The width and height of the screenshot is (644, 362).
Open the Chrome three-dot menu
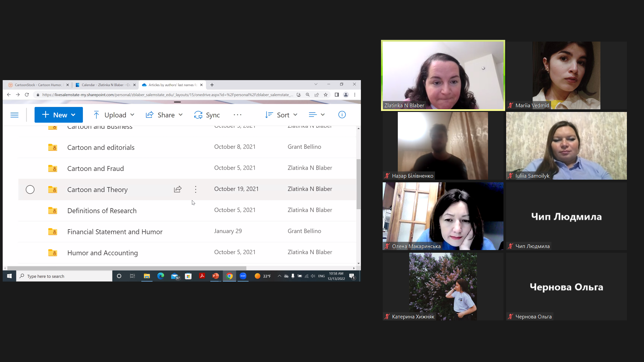tap(355, 95)
